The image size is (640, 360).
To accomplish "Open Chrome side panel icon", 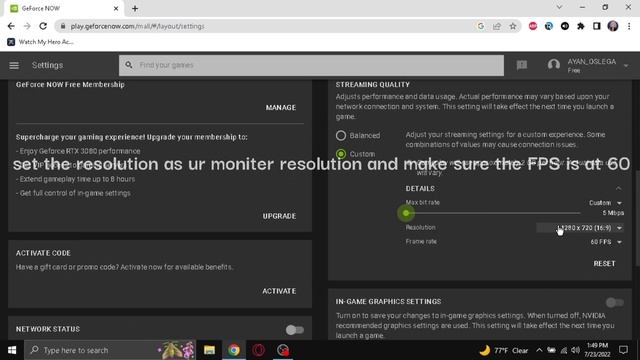I will click(597, 26).
